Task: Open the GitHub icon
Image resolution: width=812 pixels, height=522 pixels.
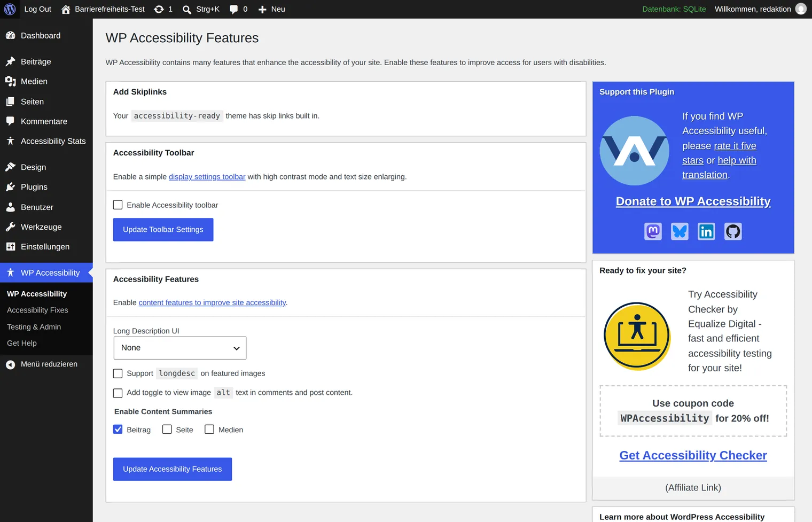Action: click(733, 231)
